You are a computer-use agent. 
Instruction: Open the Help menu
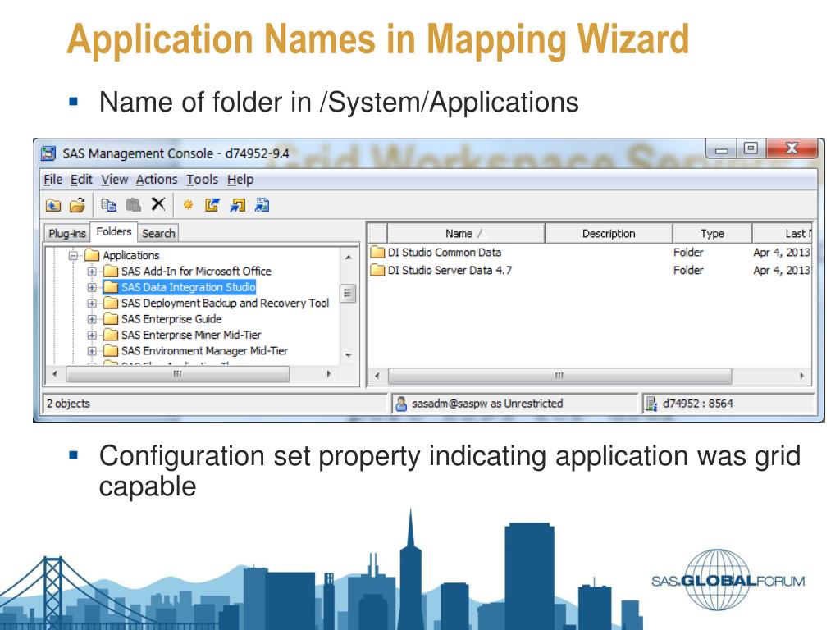(x=240, y=180)
